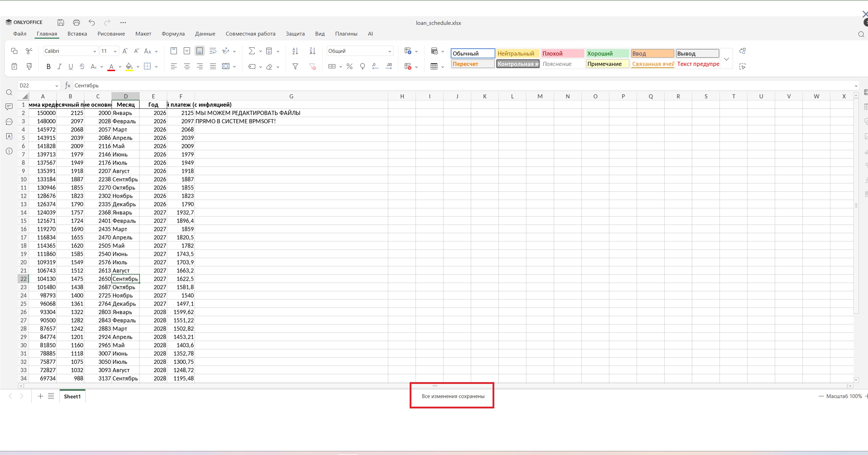
Task: Toggle italic formatting
Action: click(x=59, y=66)
